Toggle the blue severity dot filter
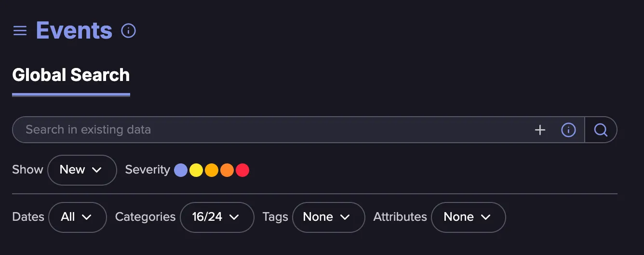 (181, 170)
